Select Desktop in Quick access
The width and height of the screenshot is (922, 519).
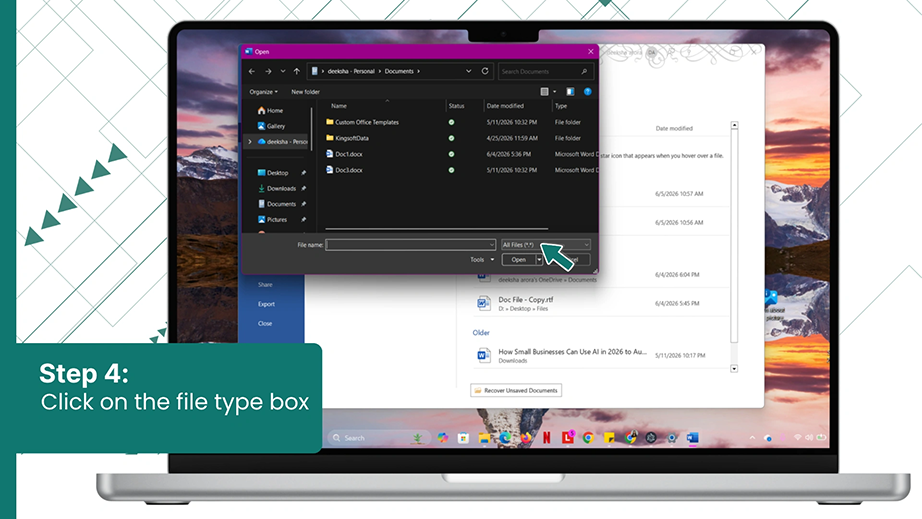click(273, 173)
